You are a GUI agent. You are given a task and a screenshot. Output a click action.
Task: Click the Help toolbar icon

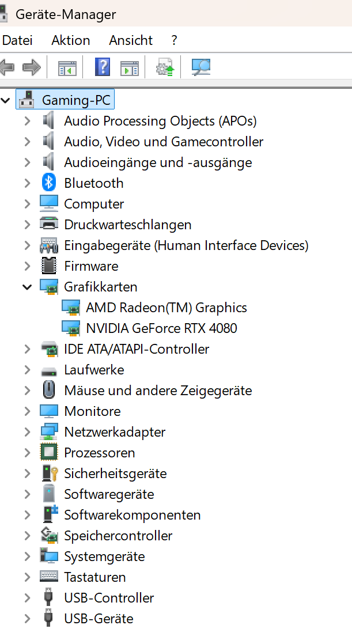click(102, 67)
